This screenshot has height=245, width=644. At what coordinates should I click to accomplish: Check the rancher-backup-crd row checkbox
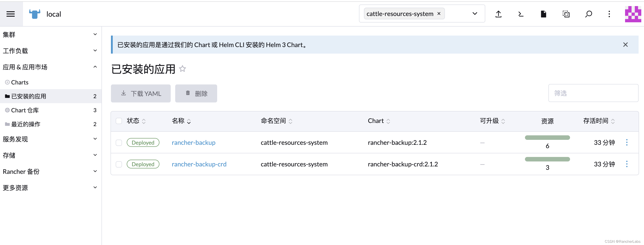coord(119,164)
